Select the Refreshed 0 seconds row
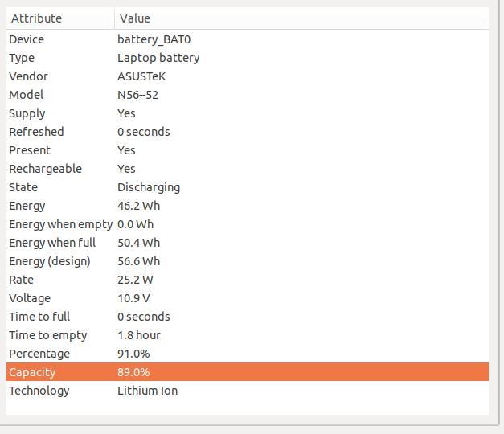 coord(248,132)
